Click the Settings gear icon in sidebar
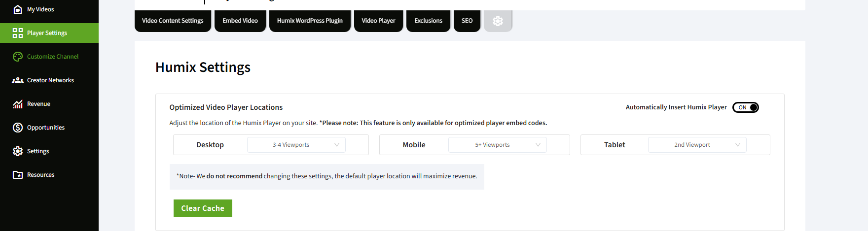 [x=18, y=151]
